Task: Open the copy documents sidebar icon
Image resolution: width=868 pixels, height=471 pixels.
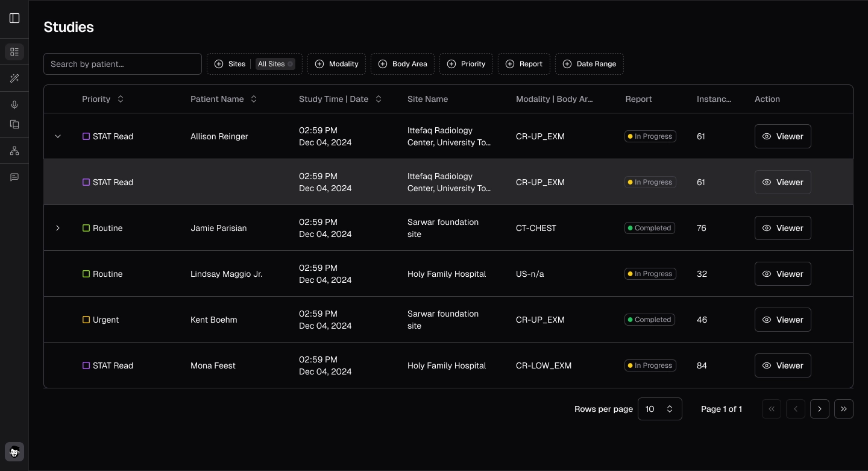Action: click(x=14, y=124)
